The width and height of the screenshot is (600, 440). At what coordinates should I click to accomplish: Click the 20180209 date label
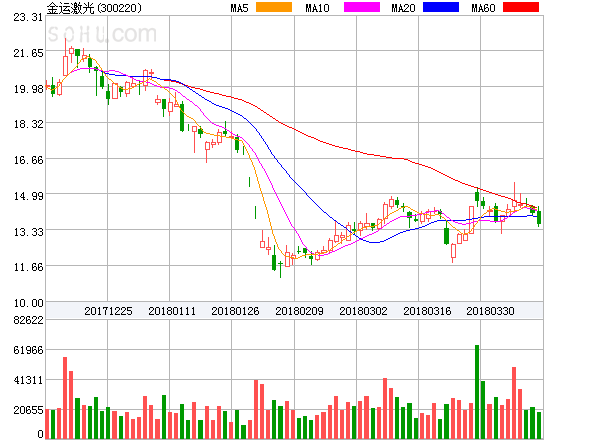(x=299, y=311)
